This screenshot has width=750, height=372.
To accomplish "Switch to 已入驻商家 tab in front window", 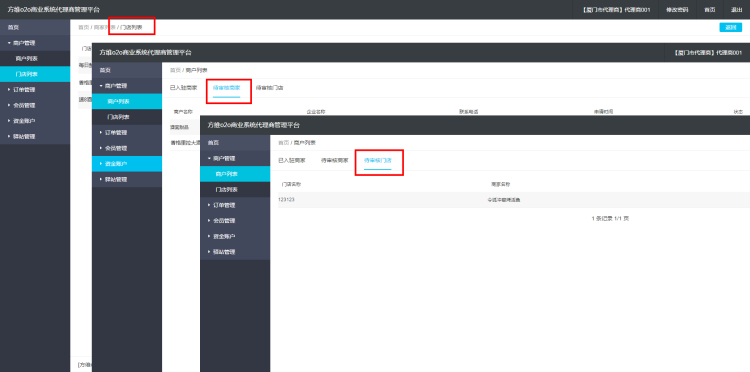I will [292, 161].
